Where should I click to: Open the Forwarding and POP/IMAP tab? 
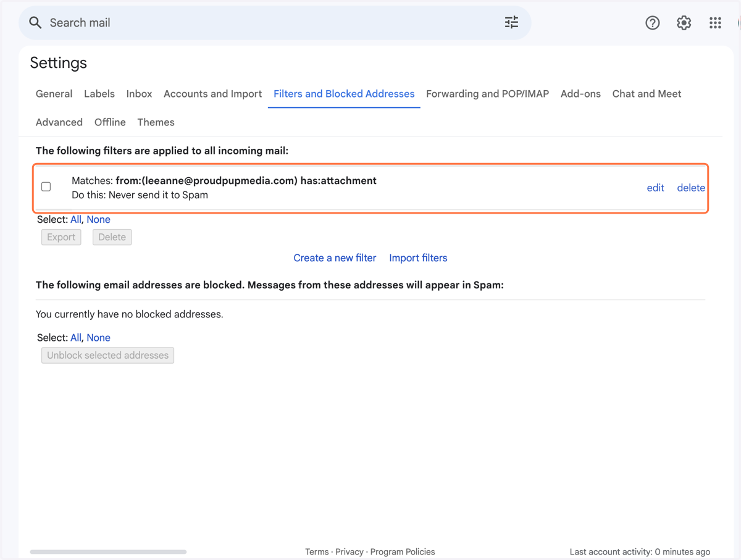pos(487,94)
